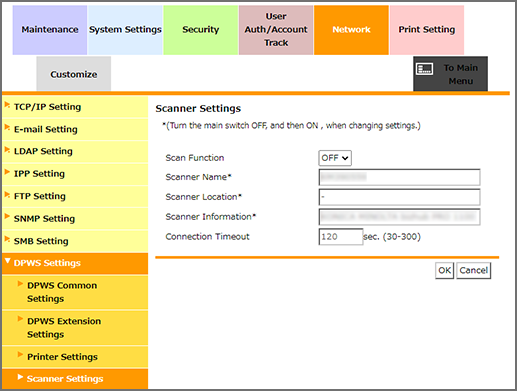Viewport: 517px width, 391px height.
Task: Click arrow icon beside LDAP Setting
Action: pos(7,150)
